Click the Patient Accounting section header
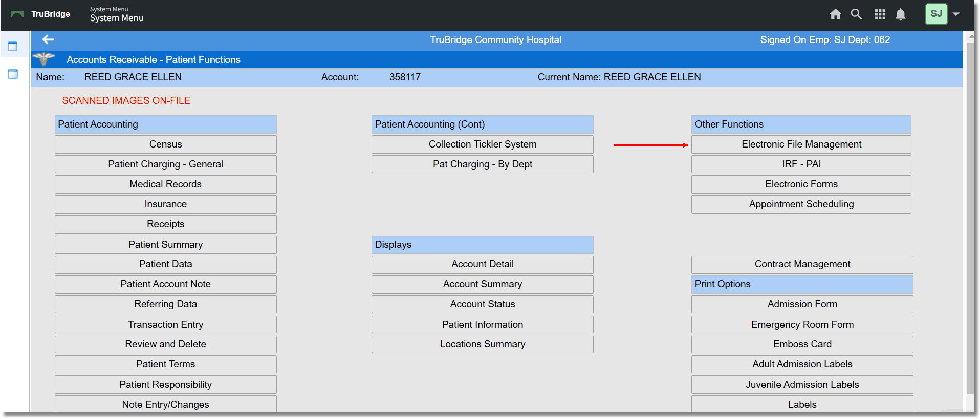The width and height of the screenshot is (980, 419). pos(166,124)
